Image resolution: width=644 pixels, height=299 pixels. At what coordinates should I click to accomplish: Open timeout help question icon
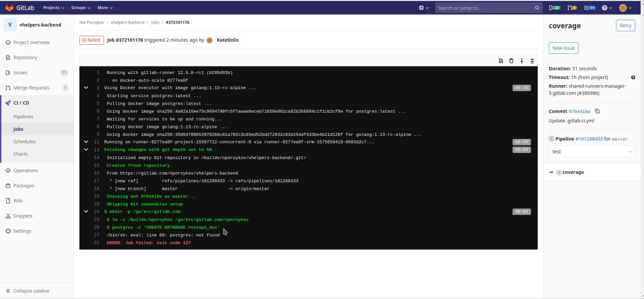pyautogui.click(x=633, y=78)
